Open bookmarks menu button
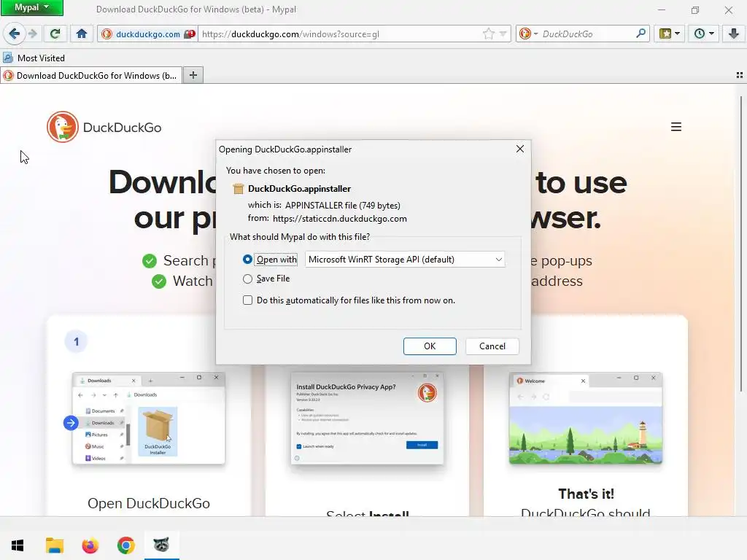 coord(670,34)
